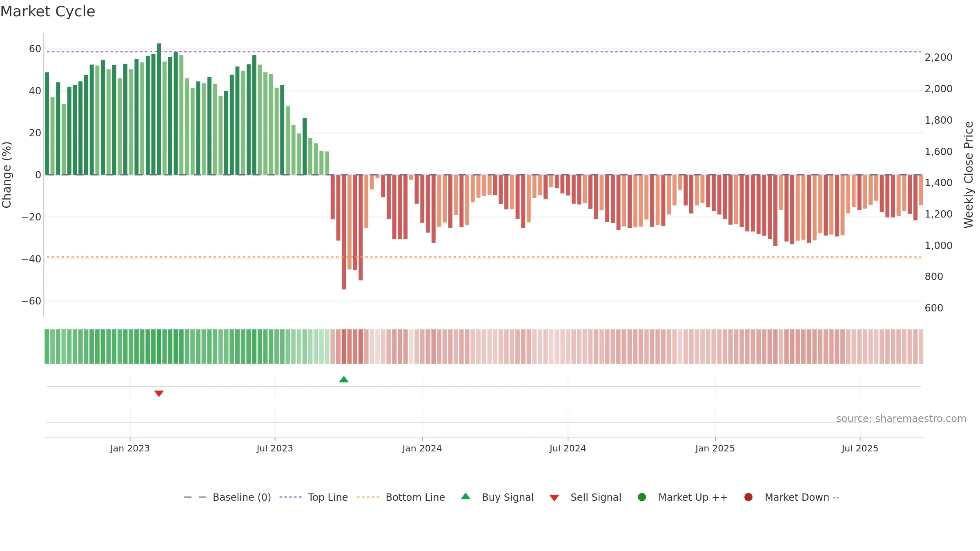The image size is (980, 551).
Task: Toggle the Baseline (0) legend entry
Action: [227, 497]
